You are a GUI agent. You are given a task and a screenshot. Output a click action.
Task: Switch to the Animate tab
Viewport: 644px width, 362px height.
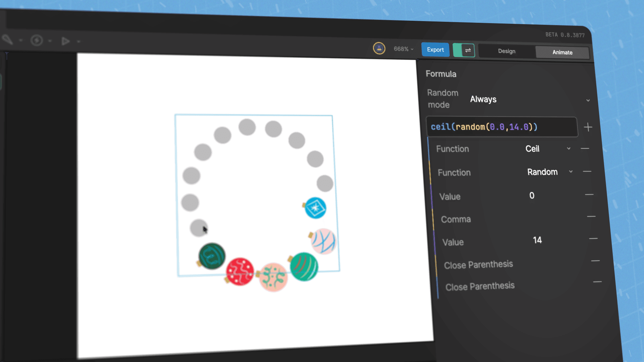pos(562,52)
